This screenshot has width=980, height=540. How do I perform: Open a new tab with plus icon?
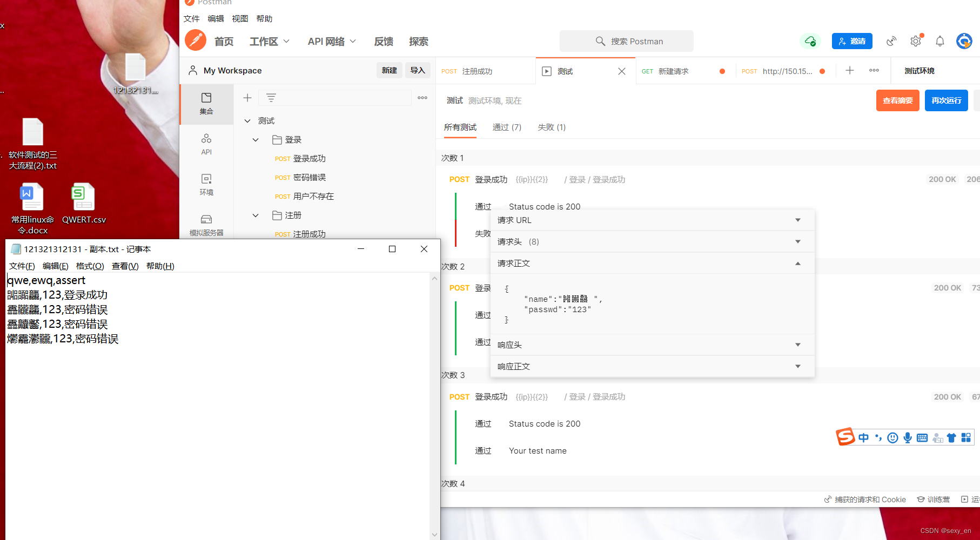[x=850, y=71]
